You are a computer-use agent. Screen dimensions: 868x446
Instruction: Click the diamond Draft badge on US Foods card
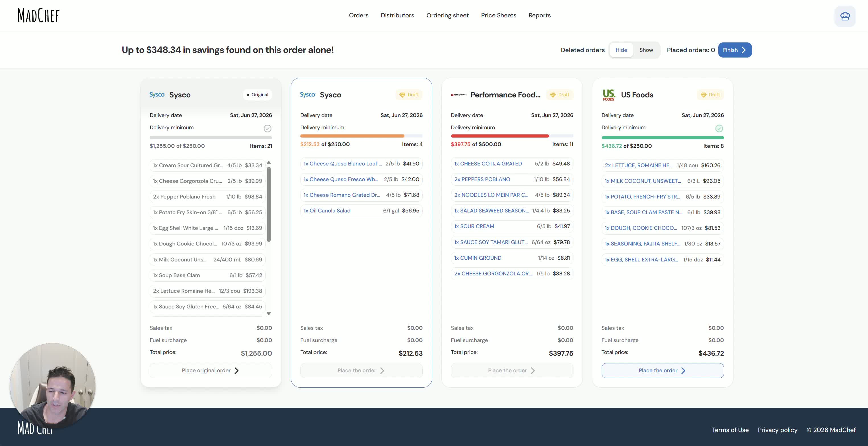coord(710,95)
